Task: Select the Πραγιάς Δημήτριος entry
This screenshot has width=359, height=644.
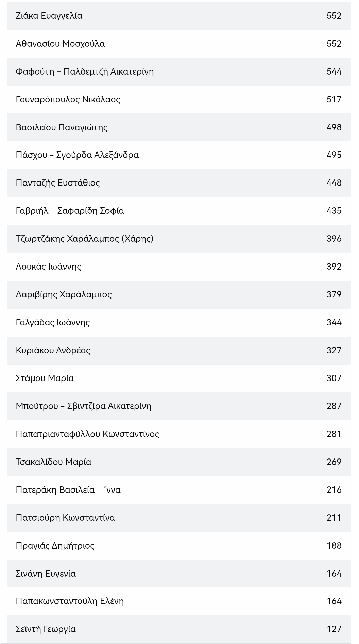Action: tap(55, 546)
